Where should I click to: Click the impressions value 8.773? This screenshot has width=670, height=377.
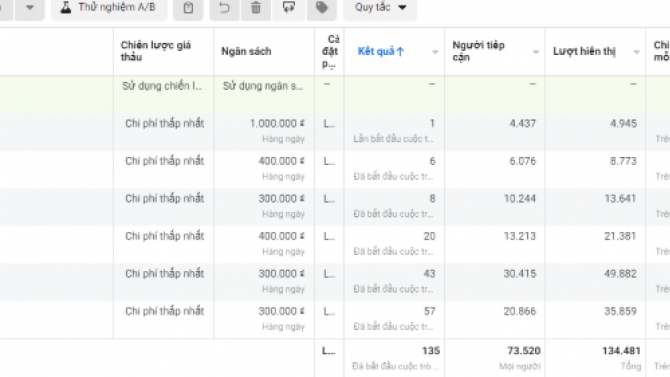click(x=623, y=161)
